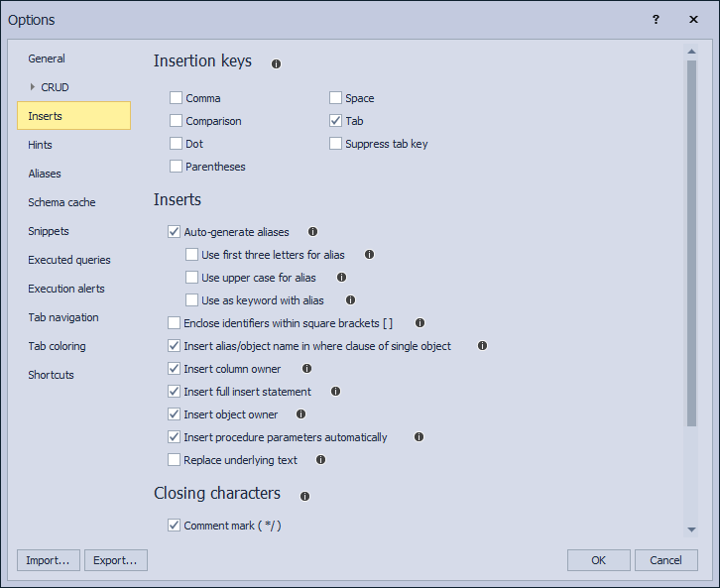Viewport: 720px width, 588px height.
Task: Check Use upper case for alias
Action: click(191, 278)
